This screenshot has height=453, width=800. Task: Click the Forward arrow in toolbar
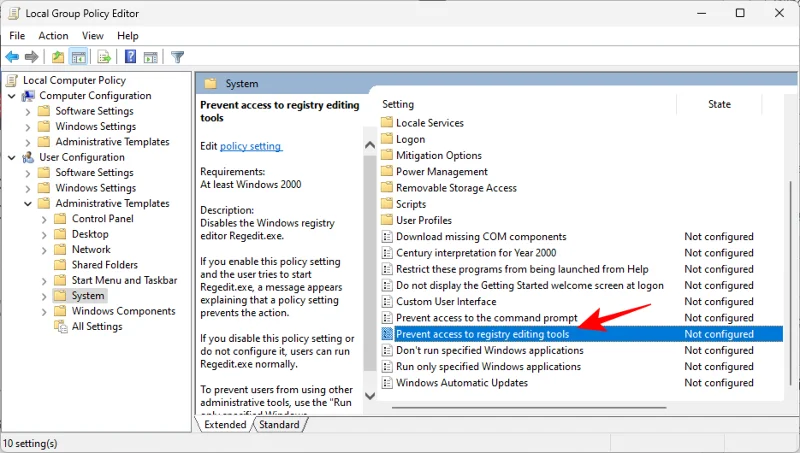(x=32, y=57)
